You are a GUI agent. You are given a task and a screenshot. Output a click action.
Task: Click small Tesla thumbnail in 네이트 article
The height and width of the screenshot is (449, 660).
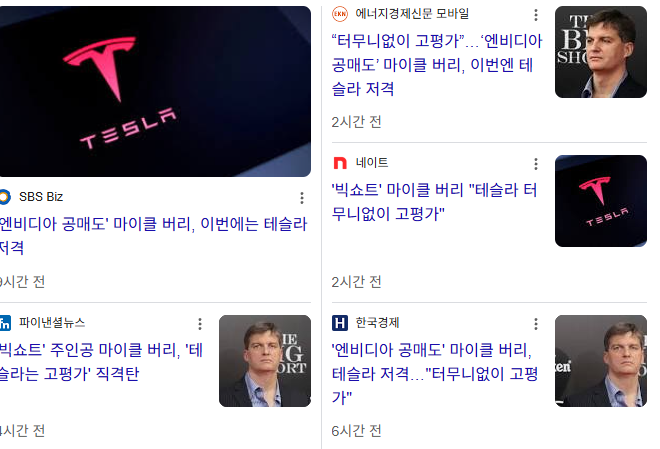(601, 201)
